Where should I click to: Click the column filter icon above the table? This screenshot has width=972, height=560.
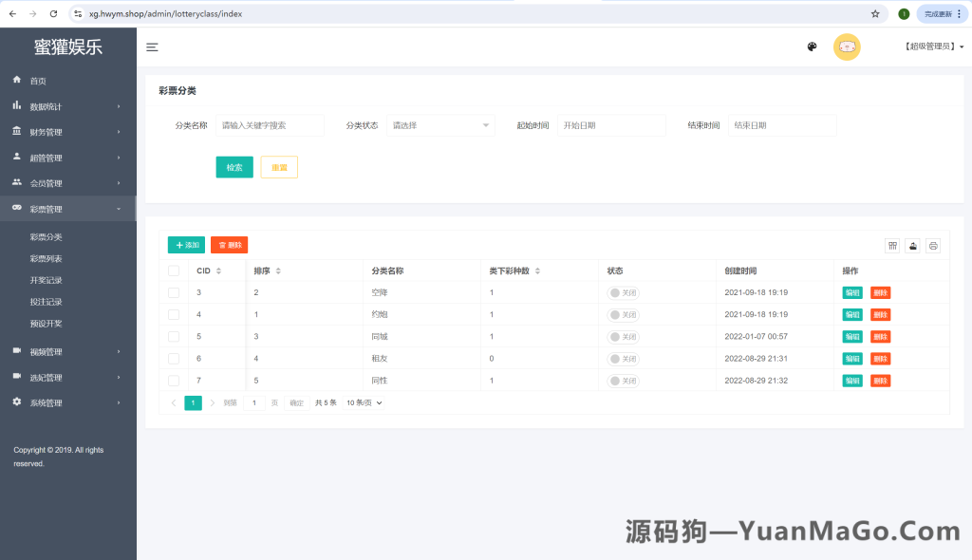click(891, 245)
